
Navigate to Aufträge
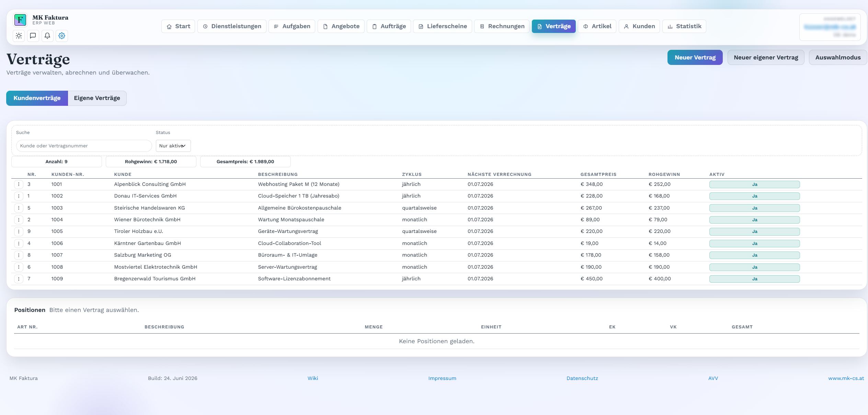389,26
